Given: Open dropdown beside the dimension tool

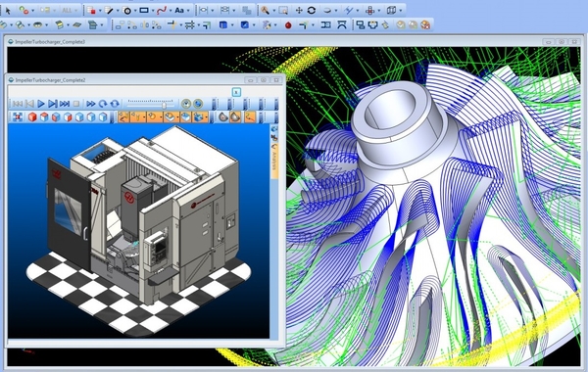Looking at the screenshot, I should pos(213,11).
